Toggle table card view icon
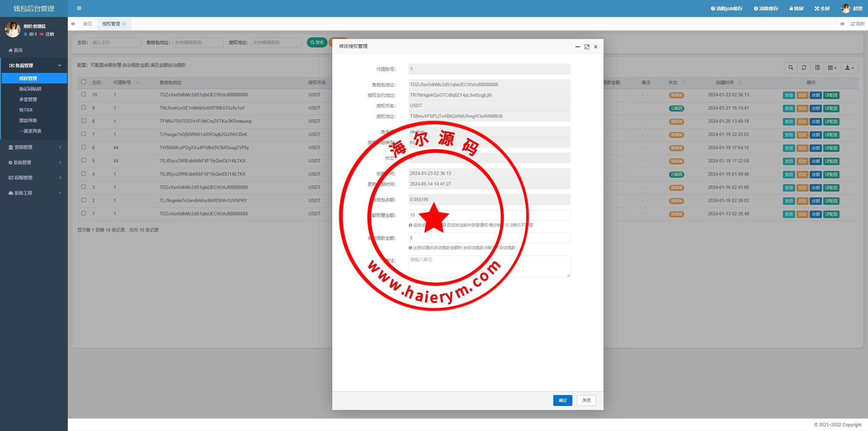Image resolution: width=868 pixels, height=431 pixels. point(817,68)
